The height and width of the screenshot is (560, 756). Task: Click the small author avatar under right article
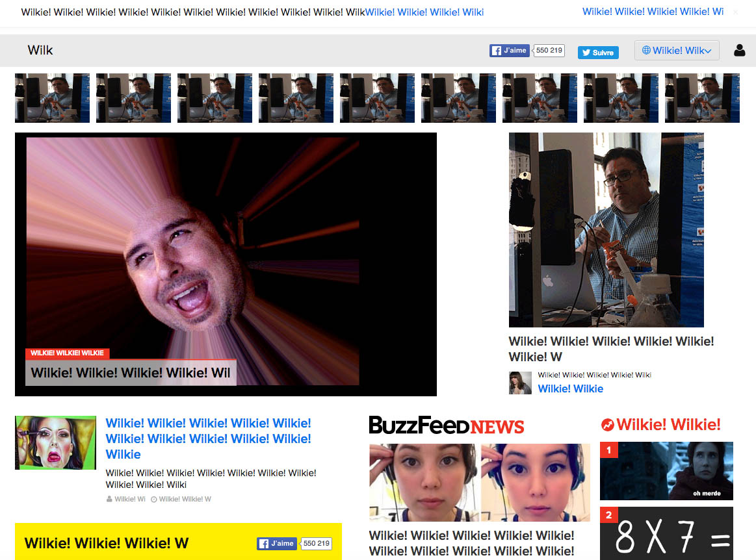coord(520,383)
